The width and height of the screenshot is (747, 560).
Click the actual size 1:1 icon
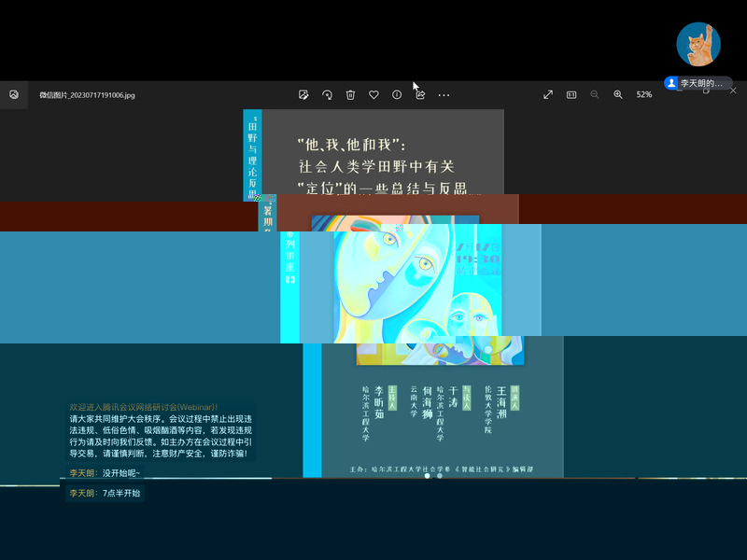[x=571, y=95]
